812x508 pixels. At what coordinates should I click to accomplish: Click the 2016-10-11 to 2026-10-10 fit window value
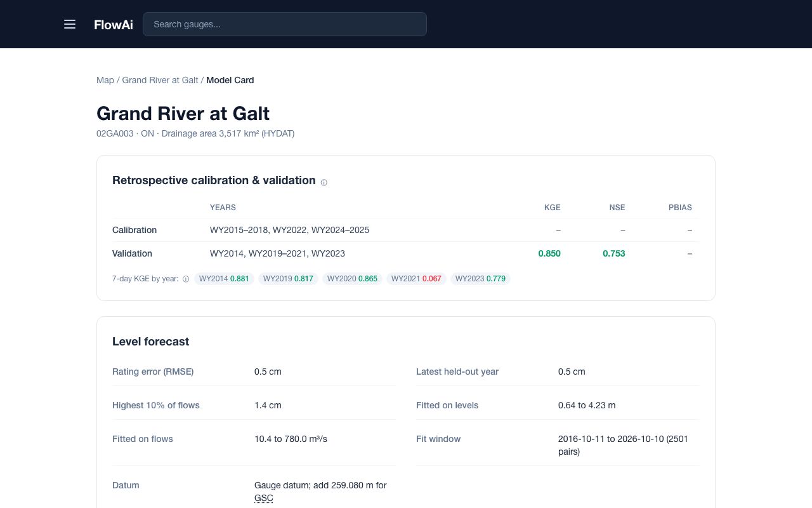623,445
